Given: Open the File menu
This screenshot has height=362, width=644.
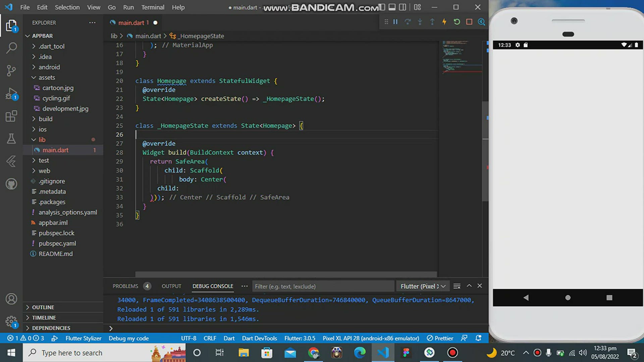Looking at the screenshot, I should pos(25,7).
